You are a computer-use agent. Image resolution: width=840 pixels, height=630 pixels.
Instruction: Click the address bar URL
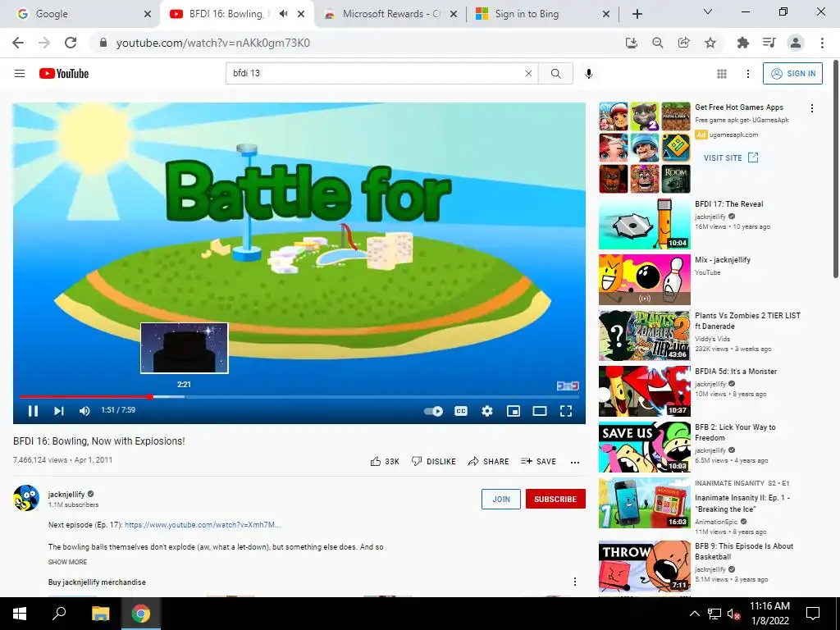pyautogui.click(x=212, y=43)
